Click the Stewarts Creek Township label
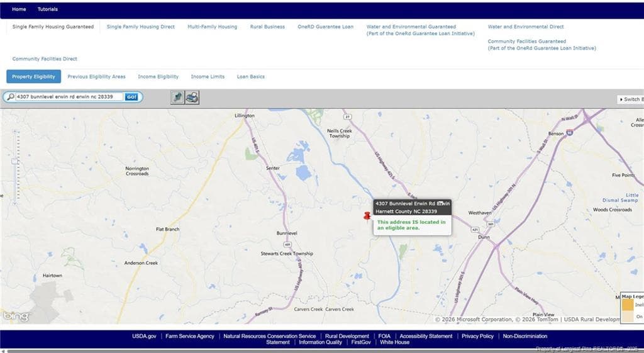Screen dimensions: 644x353 (287, 254)
